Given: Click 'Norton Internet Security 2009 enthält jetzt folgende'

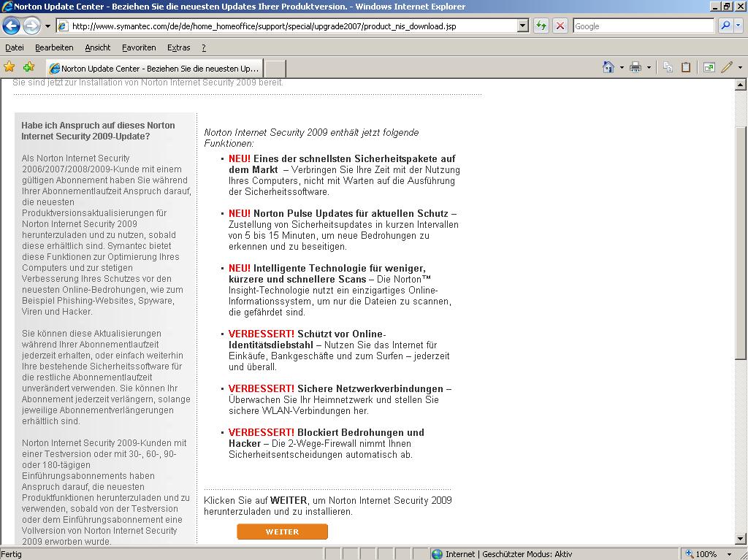Looking at the screenshot, I should click(x=311, y=132).
